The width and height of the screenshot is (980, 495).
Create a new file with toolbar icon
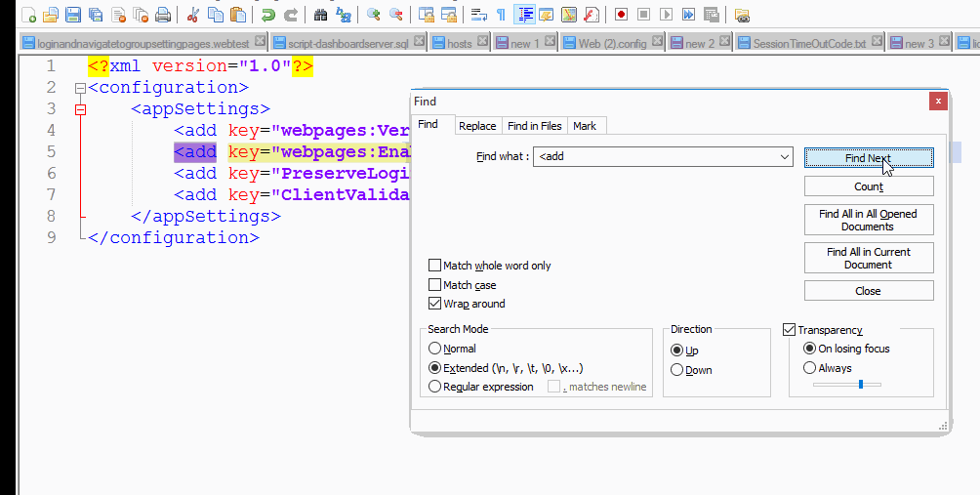pos(28,15)
